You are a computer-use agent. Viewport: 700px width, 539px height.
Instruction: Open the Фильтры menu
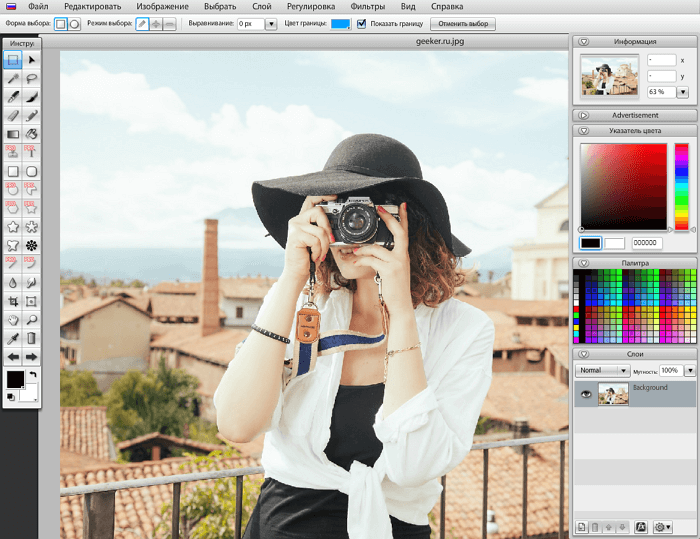click(x=368, y=6)
